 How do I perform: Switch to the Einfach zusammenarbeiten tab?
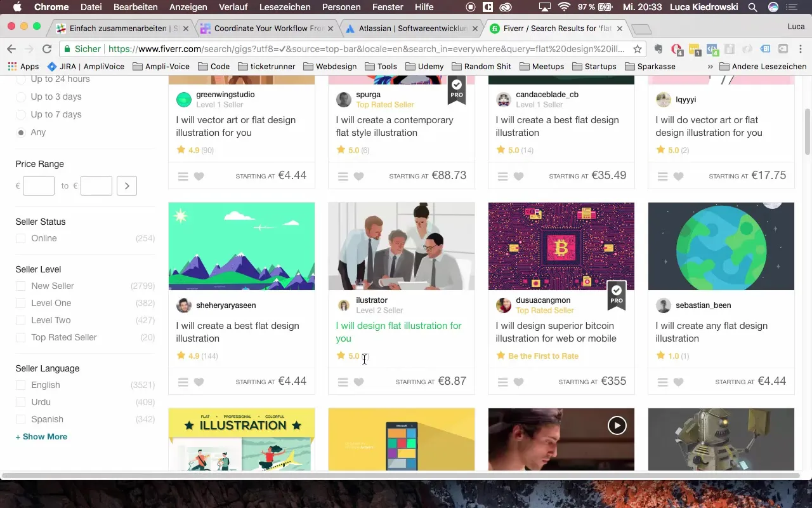(122, 29)
